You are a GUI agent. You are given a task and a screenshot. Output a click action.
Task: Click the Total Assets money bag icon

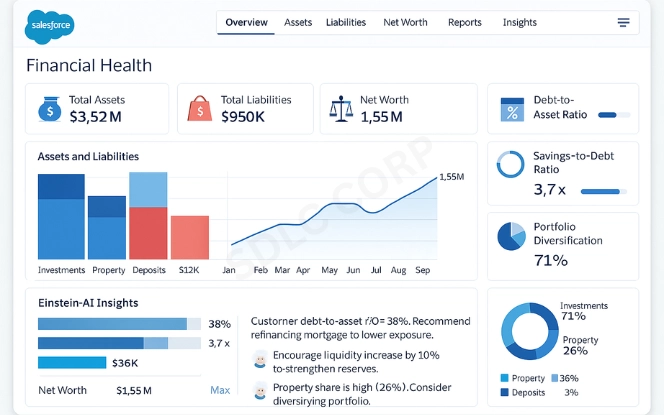point(48,108)
